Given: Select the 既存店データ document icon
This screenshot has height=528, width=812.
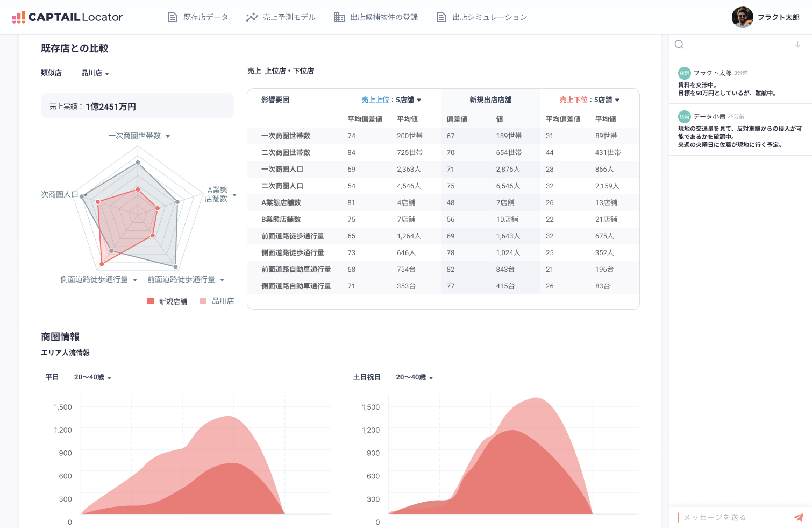Looking at the screenshot, I should [172, 17].
